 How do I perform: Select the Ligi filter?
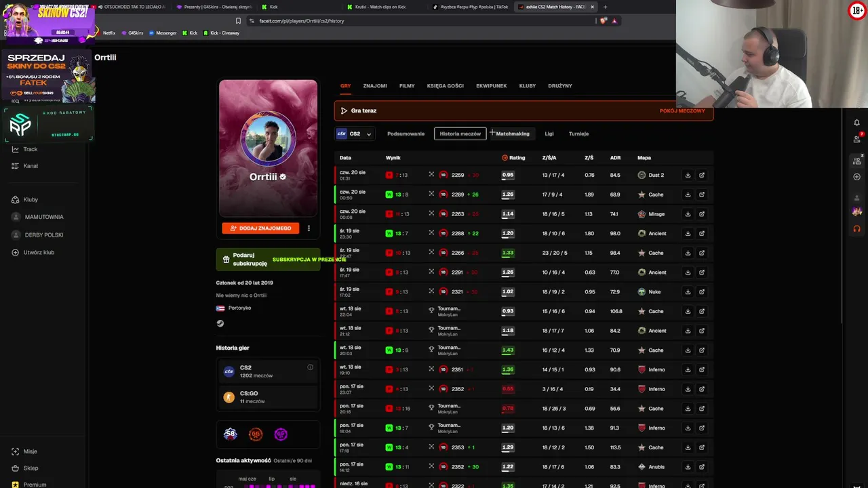[x=549, y=134]
